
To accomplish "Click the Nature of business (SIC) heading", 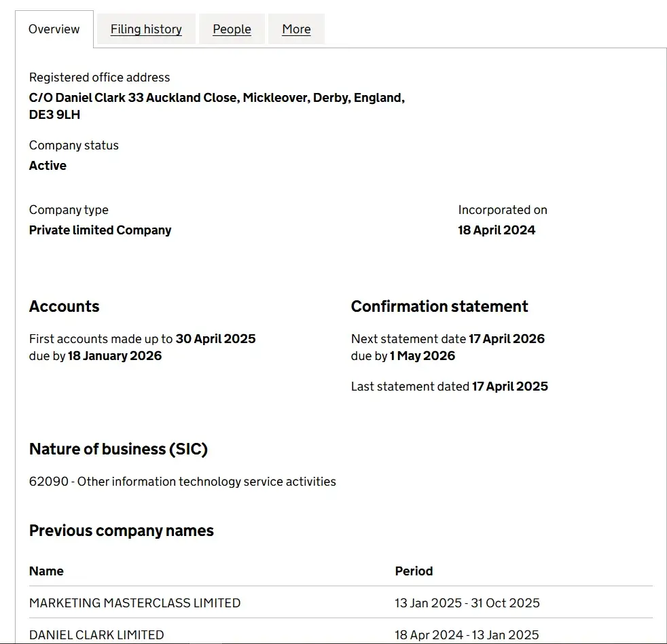I will 118,449.
